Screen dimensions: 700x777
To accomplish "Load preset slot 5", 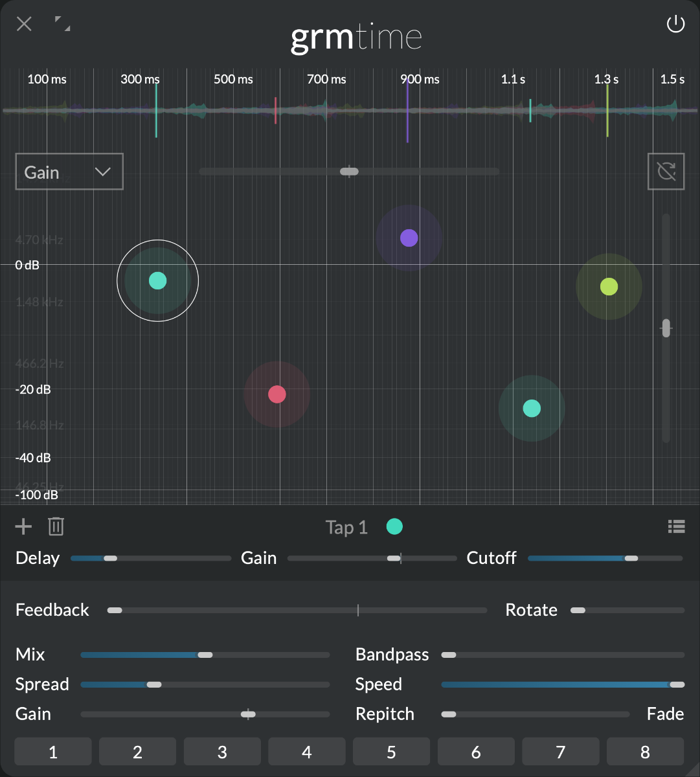I will coord(391,752).
